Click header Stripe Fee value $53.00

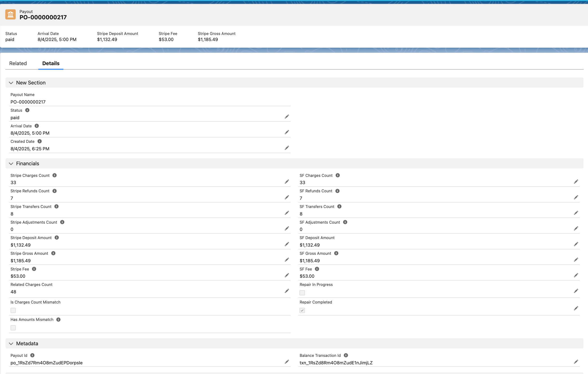pos(166,39)
